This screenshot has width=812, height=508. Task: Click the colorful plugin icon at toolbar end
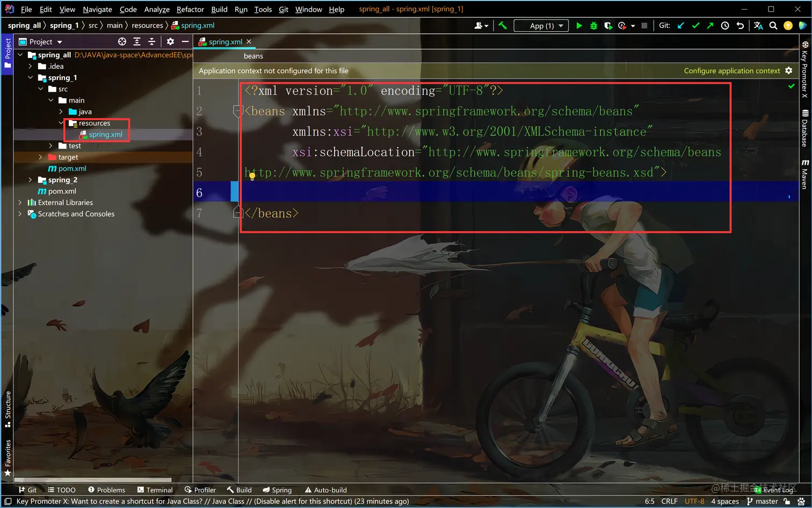point(802,25)
